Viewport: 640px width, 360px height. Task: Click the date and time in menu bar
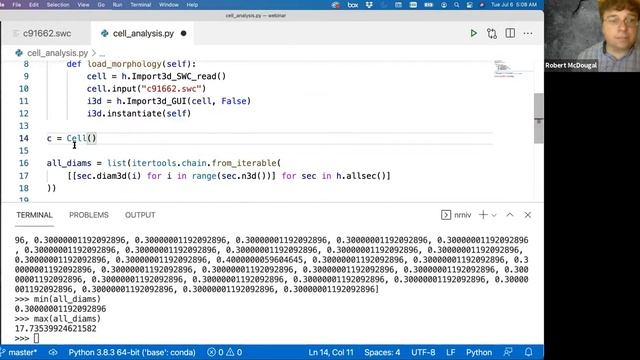click(x=514, y=5)
